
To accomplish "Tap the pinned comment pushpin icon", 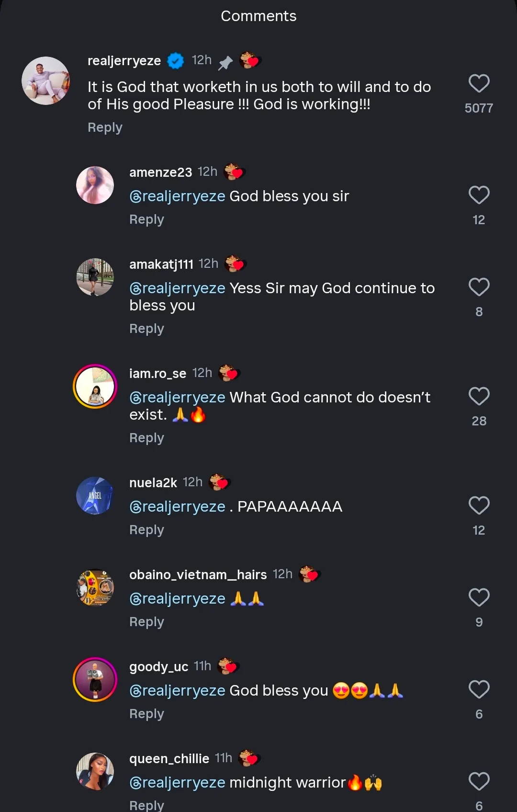I will [x=225, y=63].
